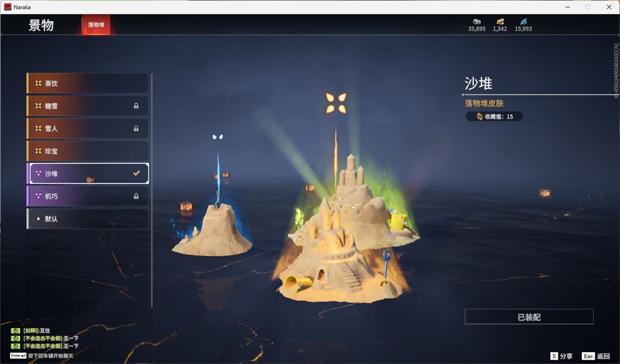This screenshot has height=364, width=620.
Task: Click the gold ingot currency icon showing 1,342
Action: coord(500,22)
